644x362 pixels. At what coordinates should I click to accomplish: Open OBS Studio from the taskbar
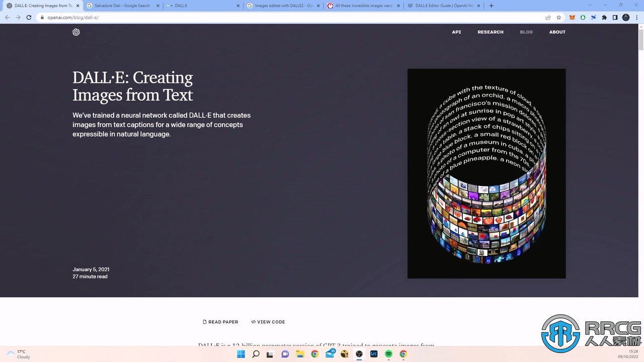[359, 354]
